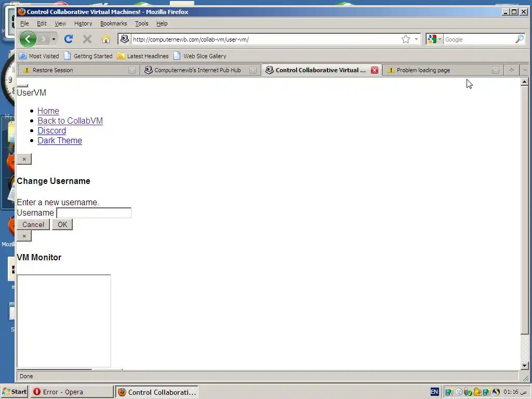This screenshot has height=399, width=532.
Task: Click the vertical scrollbar thumb
Action: [525, 210]
